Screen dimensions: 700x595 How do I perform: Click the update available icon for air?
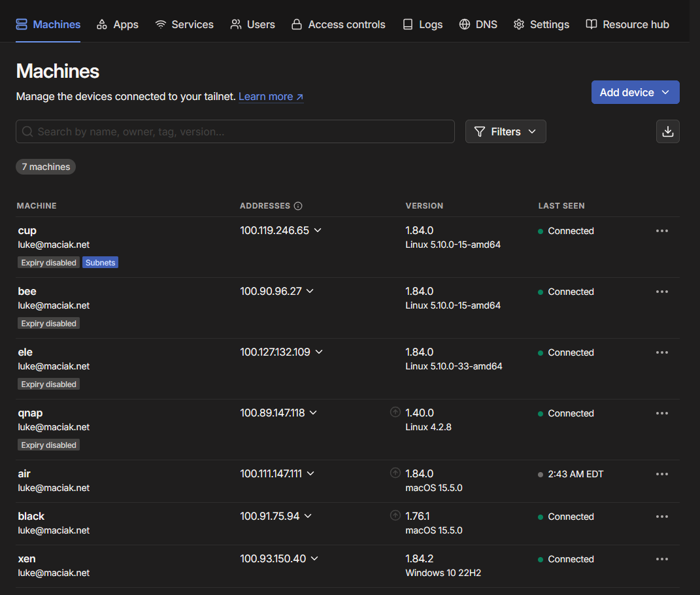click(x=395, y=473)
